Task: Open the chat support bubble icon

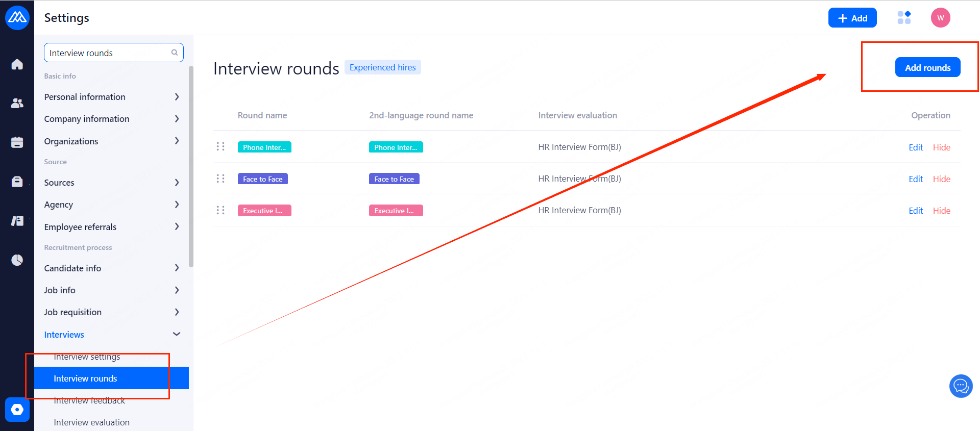Action: click(x=961, y=386)
